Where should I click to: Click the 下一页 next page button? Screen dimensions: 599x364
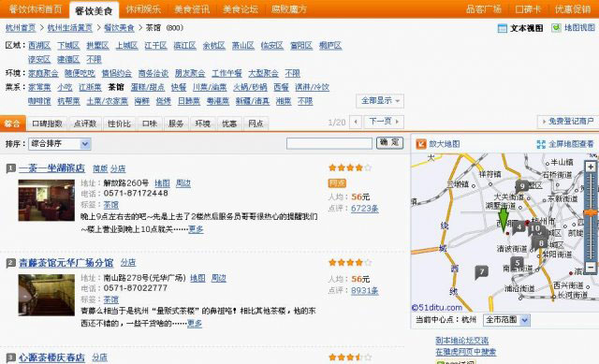(384, 122)
